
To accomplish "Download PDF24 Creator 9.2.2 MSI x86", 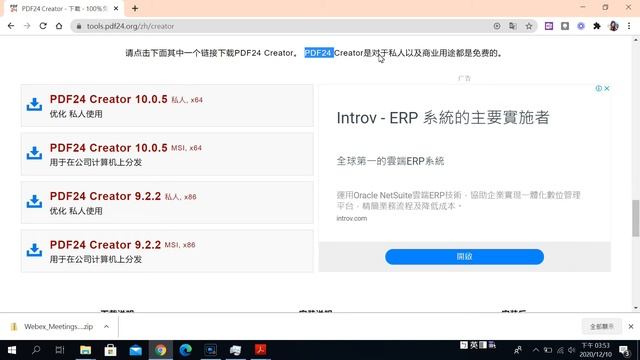I will click(x=167, y=251).
